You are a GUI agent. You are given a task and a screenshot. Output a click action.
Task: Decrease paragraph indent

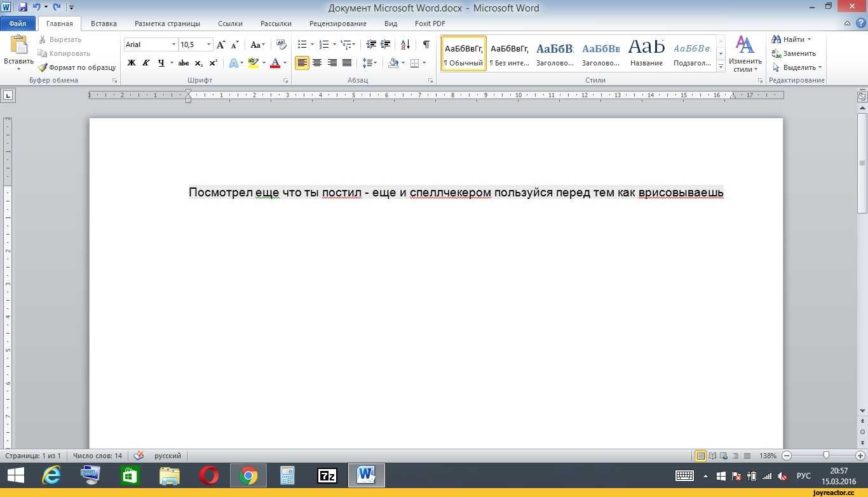(x=371, y=44)
